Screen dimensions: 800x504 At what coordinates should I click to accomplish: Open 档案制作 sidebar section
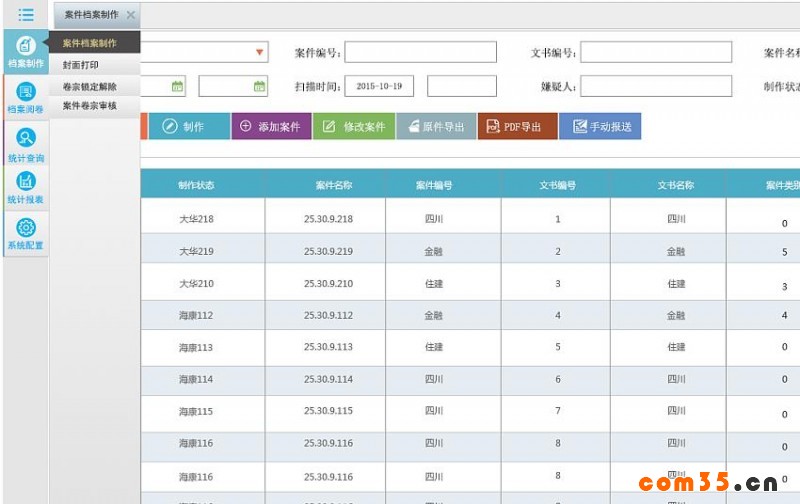coord(26,52)
